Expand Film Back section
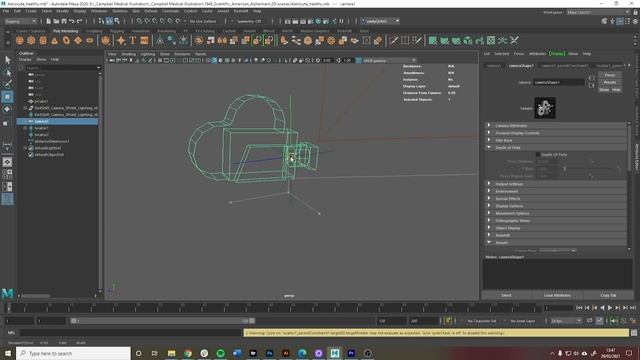The width and height of the screenshot is (640, 360). [557, 140]
